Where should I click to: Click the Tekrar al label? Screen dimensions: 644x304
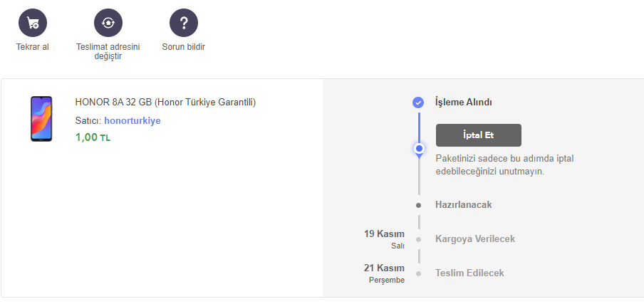pos(33,47)
